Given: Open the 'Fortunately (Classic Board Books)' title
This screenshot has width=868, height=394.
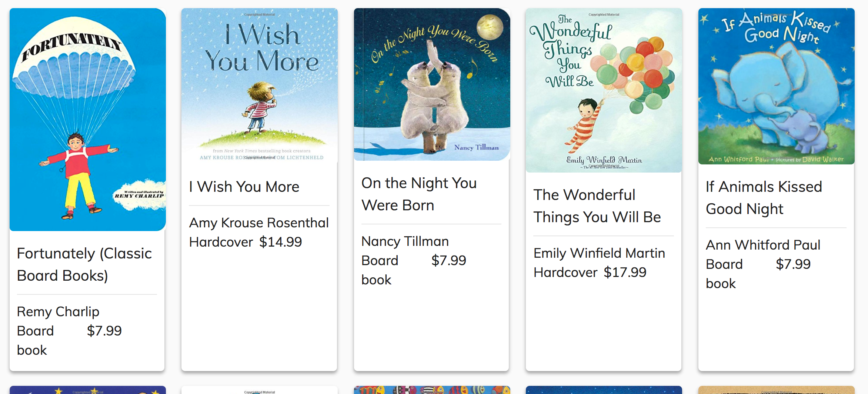Looking at the screenshot, I should click(84, 264).
